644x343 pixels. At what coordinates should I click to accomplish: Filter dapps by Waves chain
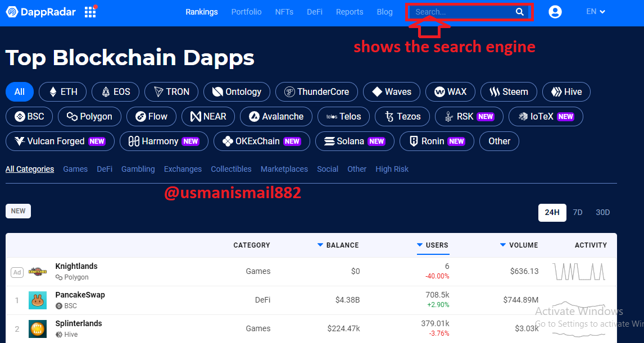click(x=392, y=92)
